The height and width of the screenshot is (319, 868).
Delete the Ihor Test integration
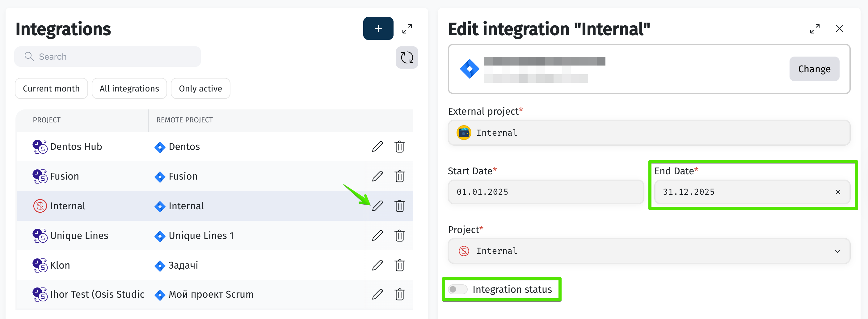[x=399, y=294]
